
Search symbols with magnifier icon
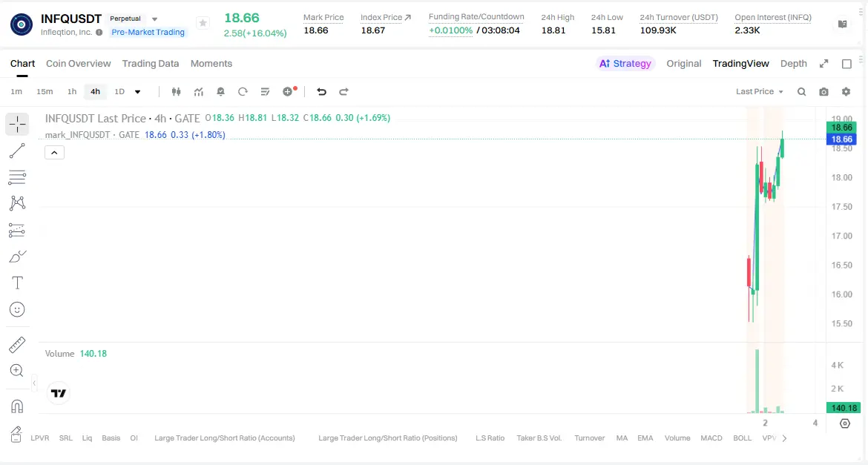801,91
